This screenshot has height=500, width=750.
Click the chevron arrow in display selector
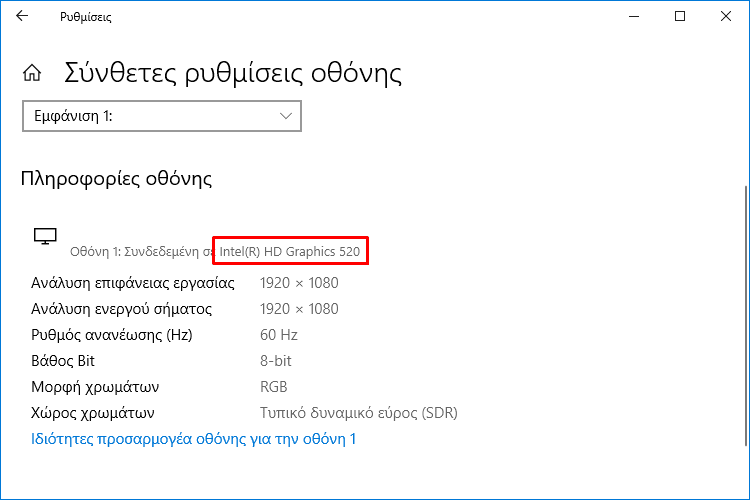click(x=286, y=116)
